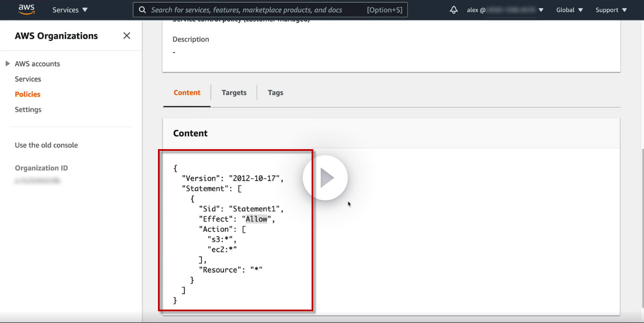Open the Services dropdown menu
The height and width of the screenshot is (323, 644).
pyautogui.click(x=70, y=10)
